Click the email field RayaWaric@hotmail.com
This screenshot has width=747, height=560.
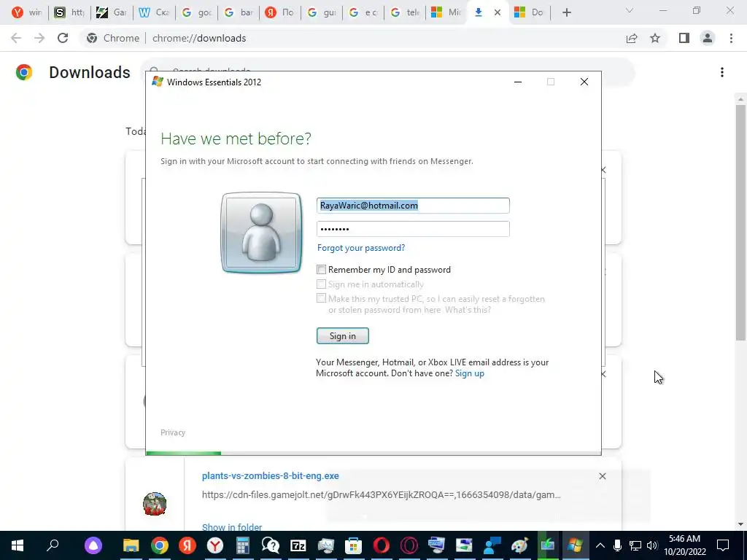(x=413, y=205)
